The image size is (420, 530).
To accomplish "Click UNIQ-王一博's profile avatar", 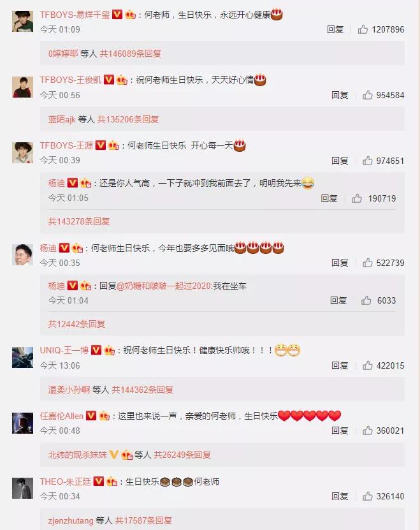I will [23, 357].
